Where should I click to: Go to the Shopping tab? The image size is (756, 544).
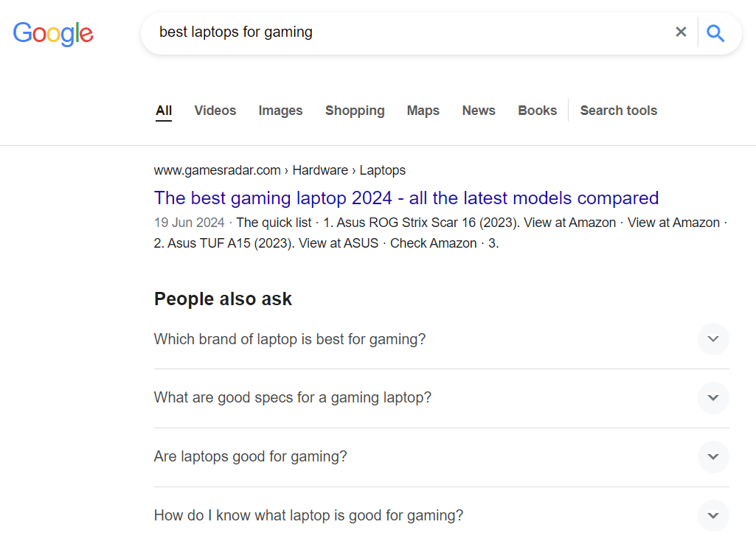click(355, 111)
